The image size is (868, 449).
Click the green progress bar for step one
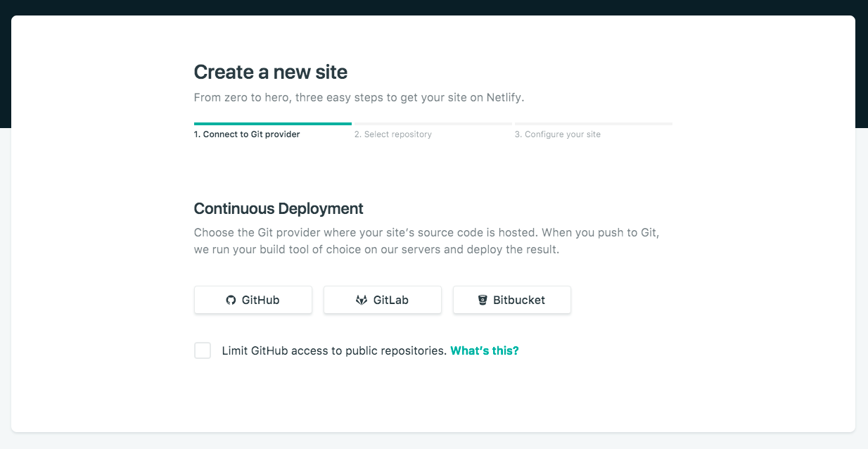point(272,124)
